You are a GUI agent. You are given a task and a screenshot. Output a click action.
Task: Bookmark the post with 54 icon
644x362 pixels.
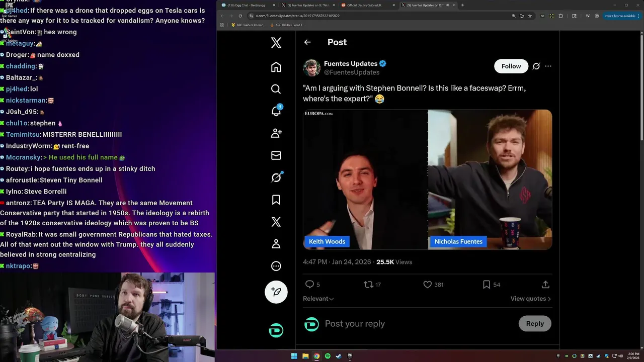(487, 285)
